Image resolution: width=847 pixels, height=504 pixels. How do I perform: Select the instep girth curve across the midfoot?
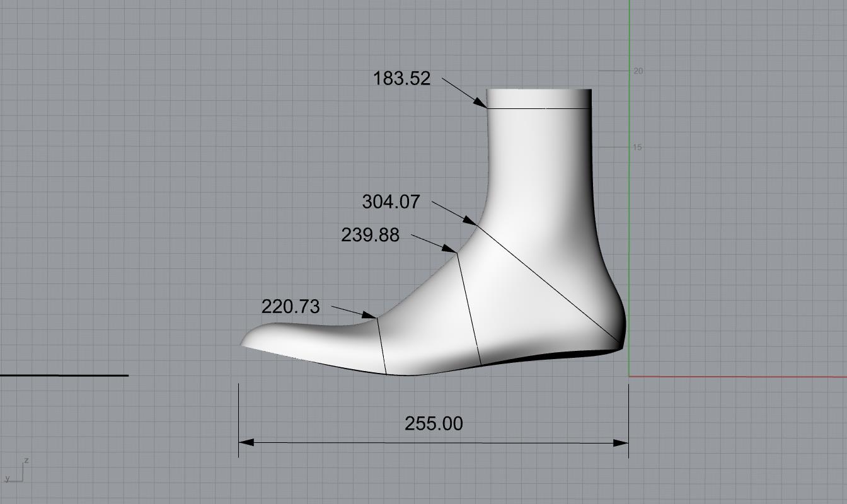tap(469, 309)
